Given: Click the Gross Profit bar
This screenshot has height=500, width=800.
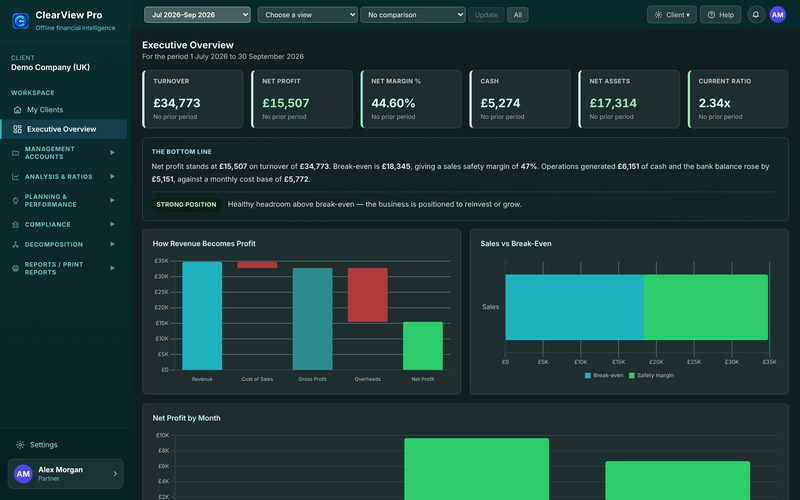Looking at the screenshot, I should point(312,319).
